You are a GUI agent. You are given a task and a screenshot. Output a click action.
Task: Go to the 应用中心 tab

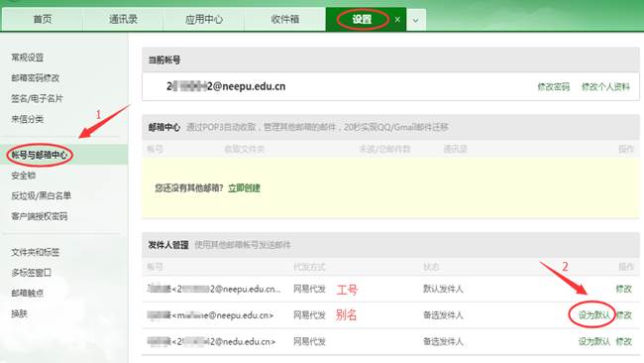click(x=204, y=19)
